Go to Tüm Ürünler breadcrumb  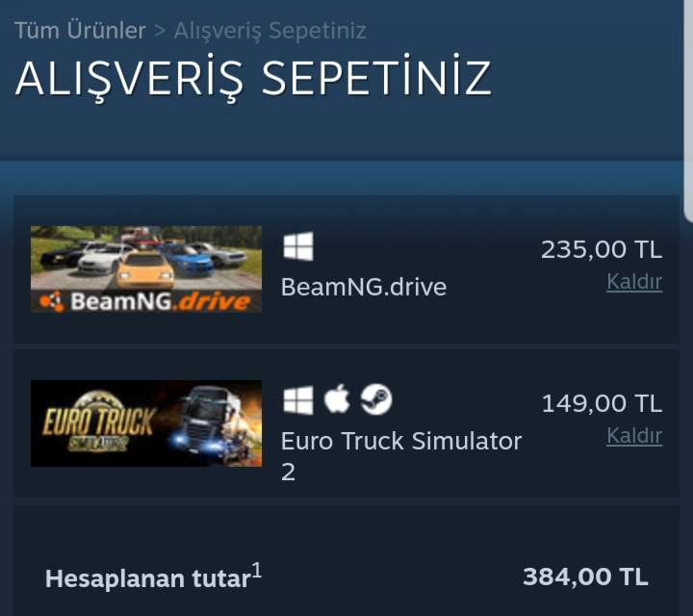80,31
